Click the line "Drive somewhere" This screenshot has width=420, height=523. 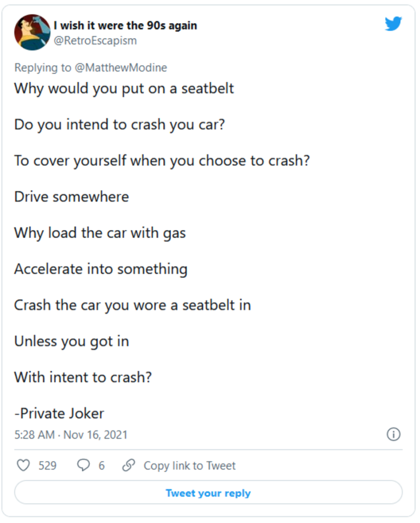coord(72,197)
